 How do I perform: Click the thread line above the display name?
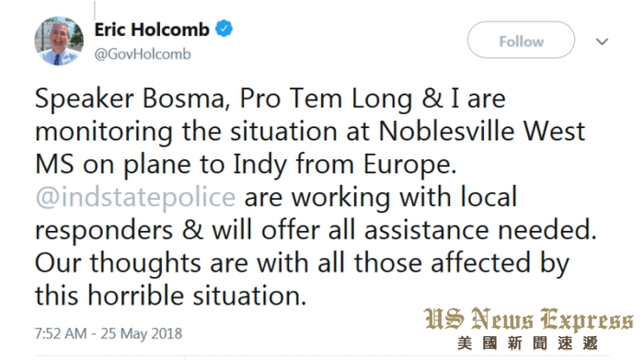point(95,10)
